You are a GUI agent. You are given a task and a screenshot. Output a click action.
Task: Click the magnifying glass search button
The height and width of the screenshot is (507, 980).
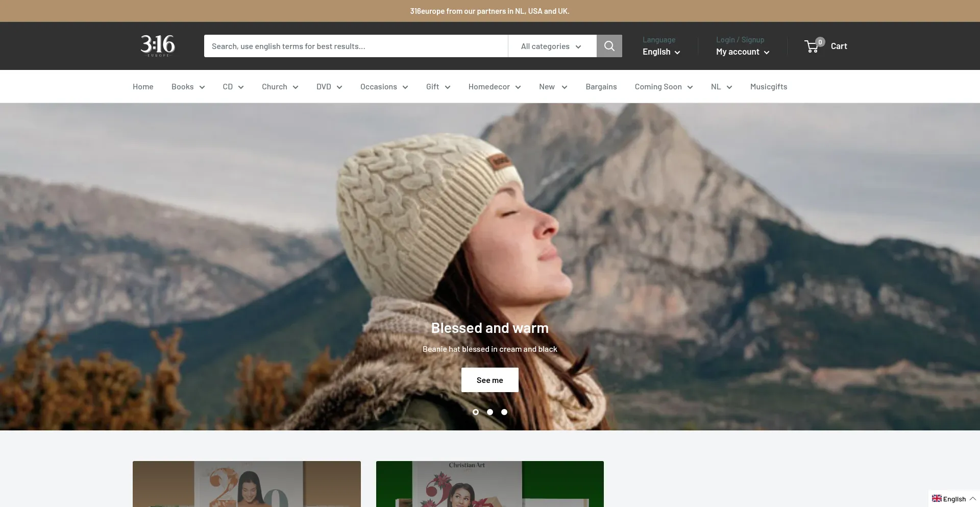pos(609,46)
